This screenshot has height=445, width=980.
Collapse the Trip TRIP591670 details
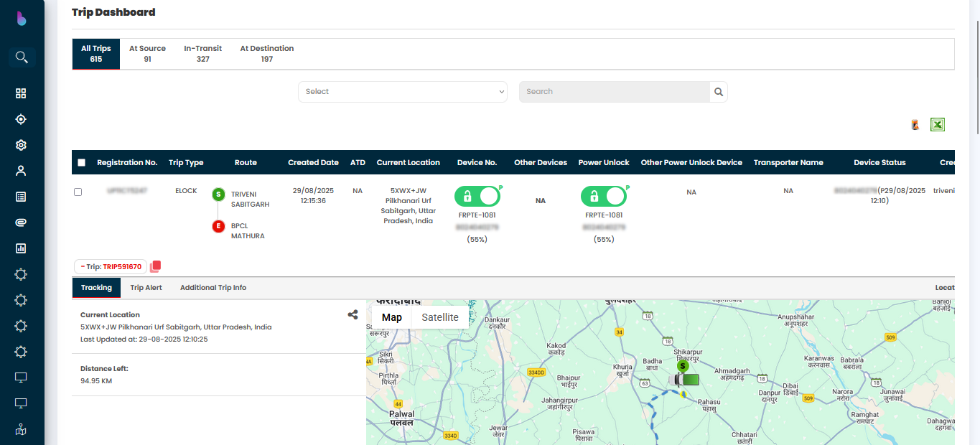click(111, 267)
